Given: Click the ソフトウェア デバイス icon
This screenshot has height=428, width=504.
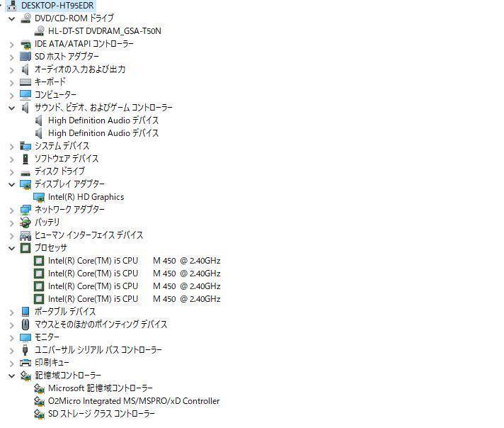Looking at the screenshot, I should point(25,159).
